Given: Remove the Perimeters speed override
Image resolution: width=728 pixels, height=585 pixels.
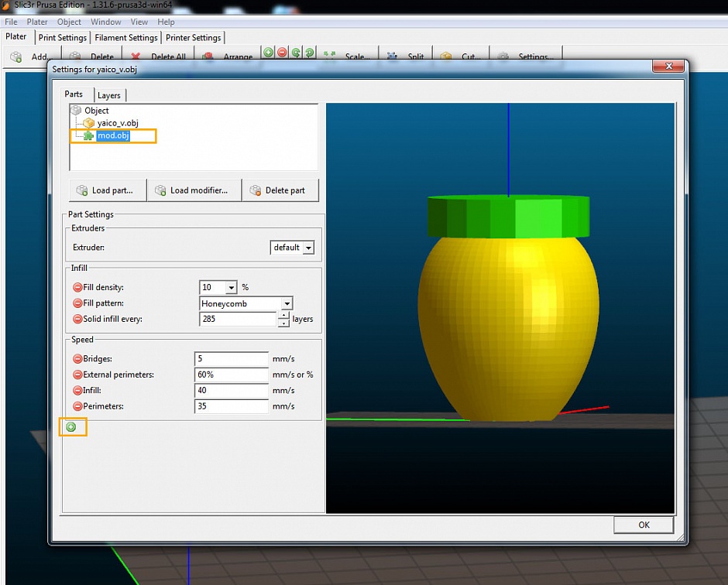Looking at the screenshot, I should click(x=77, y=406).
